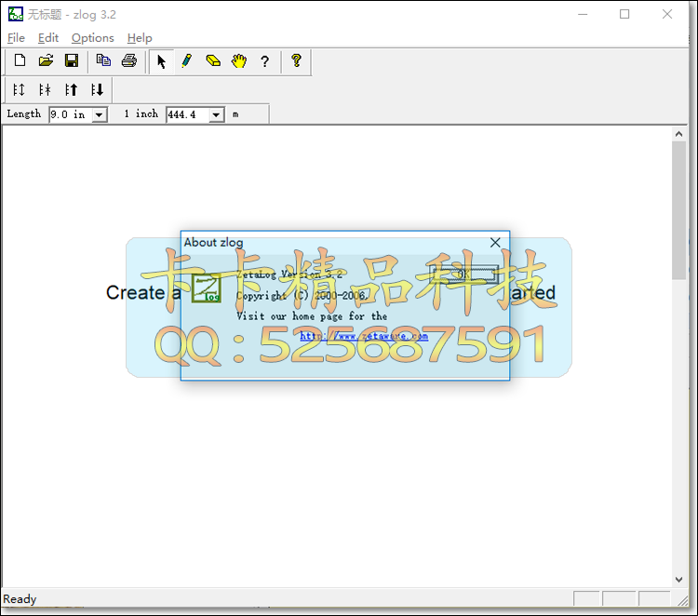698x616 pixels.
Task: Expand the Length dropdown
Action: 100,114
